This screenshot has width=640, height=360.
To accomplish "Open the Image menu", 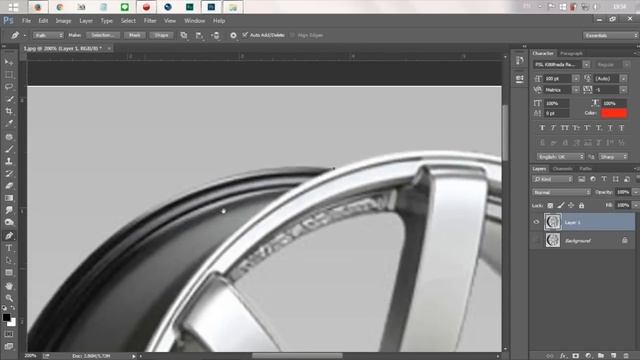I will (x=63, y=21).
